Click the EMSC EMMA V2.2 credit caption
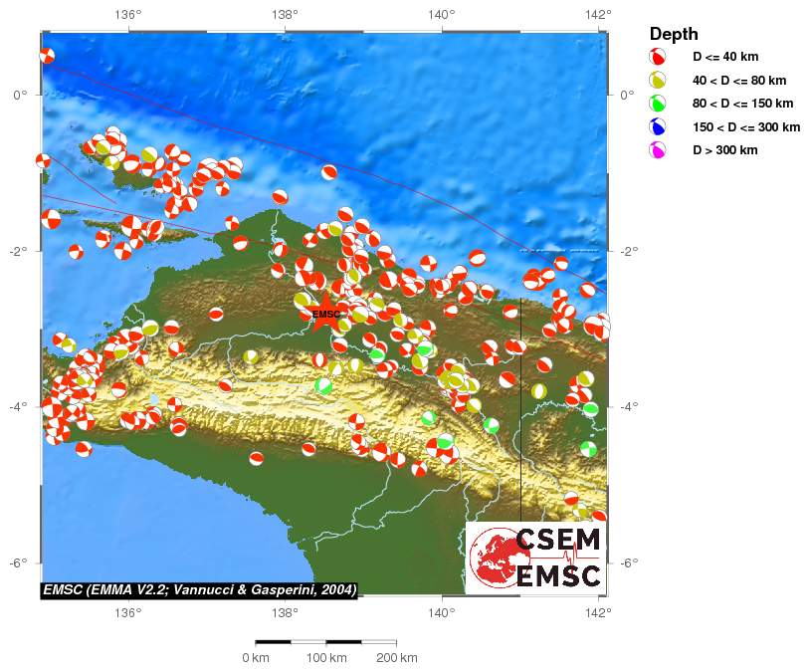The image size is (810, 672). 199,588
